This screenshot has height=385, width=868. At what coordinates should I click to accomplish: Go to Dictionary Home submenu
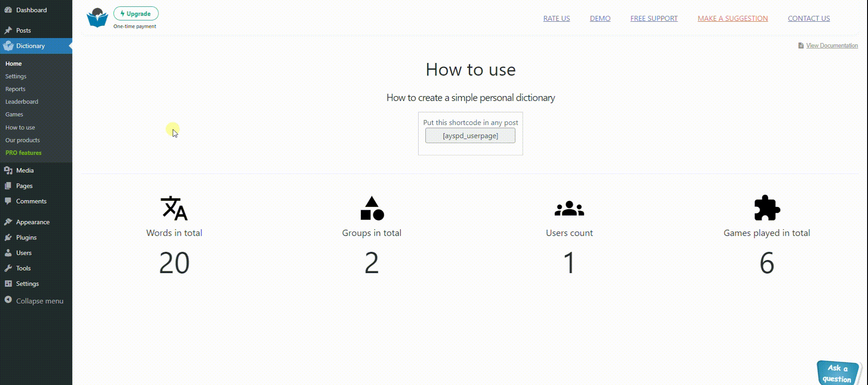14,64
